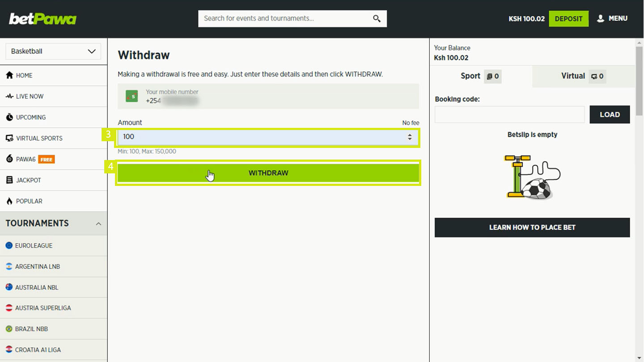Click the Upcoming stopwatch icon
The height and width of the screenshot is (362, 644).
(x=9, y=117)
